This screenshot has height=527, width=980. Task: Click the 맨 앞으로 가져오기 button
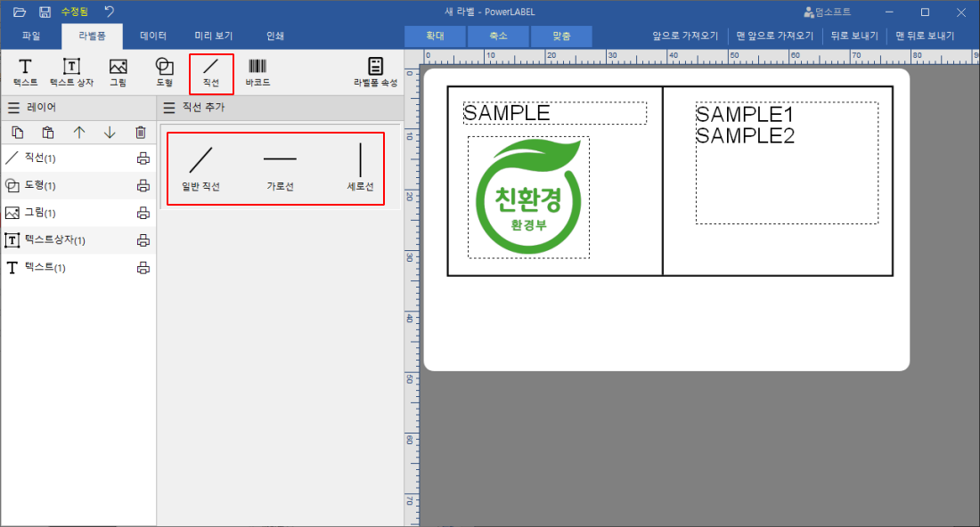pyautogui.click(x=775, y=36)
